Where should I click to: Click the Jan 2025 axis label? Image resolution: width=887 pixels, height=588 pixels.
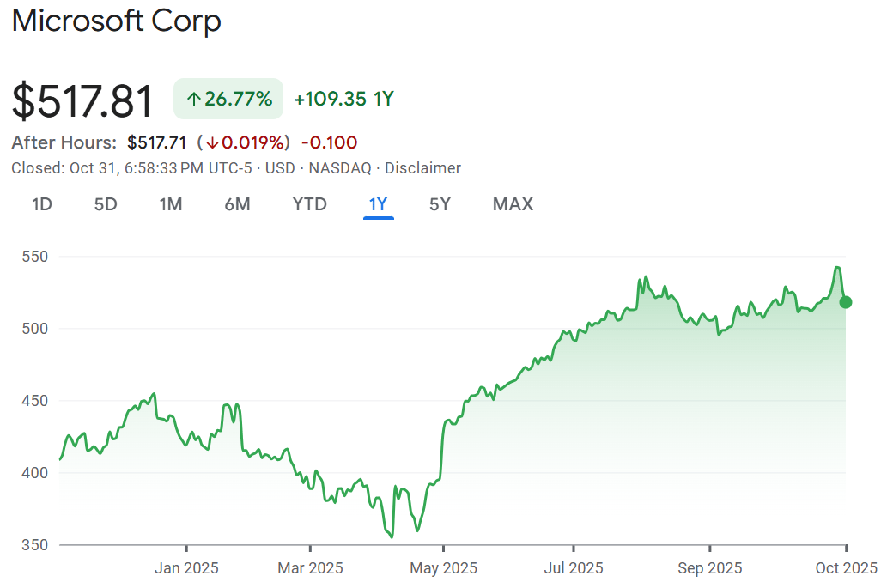pyautogui.click(x=186, y=568)
